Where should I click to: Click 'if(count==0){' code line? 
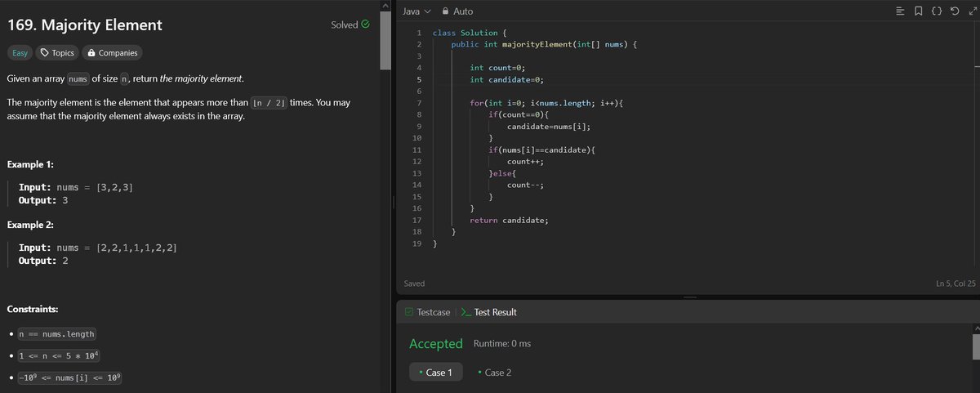tap(519, 115)
